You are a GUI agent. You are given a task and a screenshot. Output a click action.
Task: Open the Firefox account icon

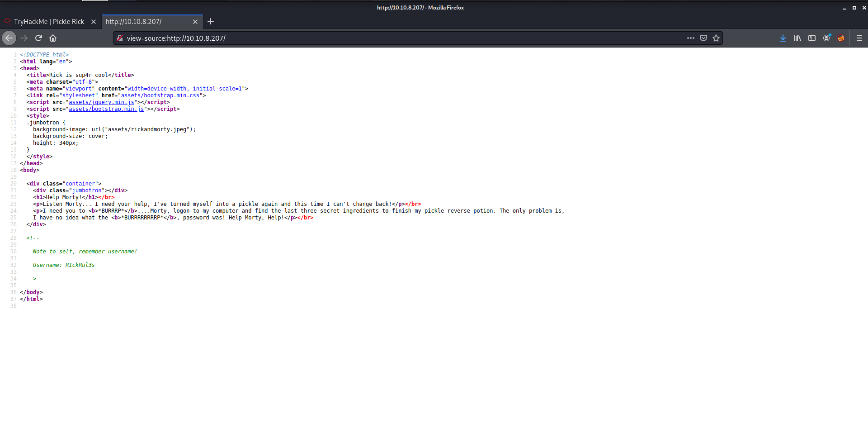click(x=826, y=38)
